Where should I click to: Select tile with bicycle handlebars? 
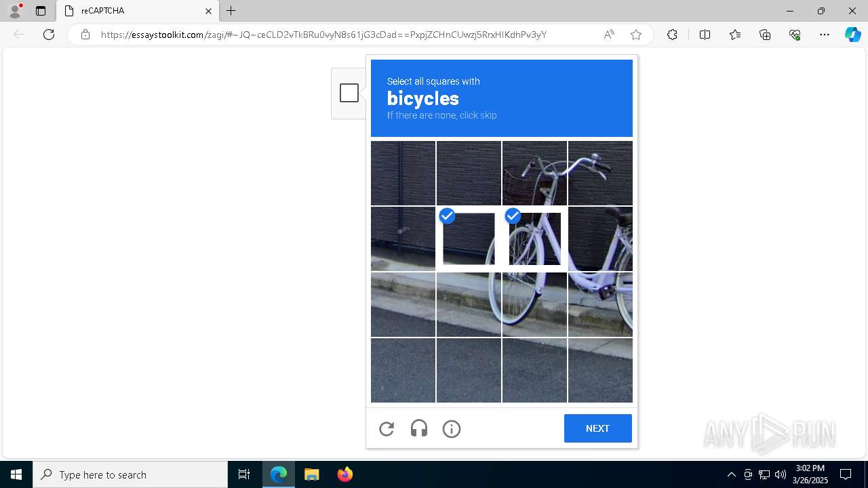click(x=600, y=173)
